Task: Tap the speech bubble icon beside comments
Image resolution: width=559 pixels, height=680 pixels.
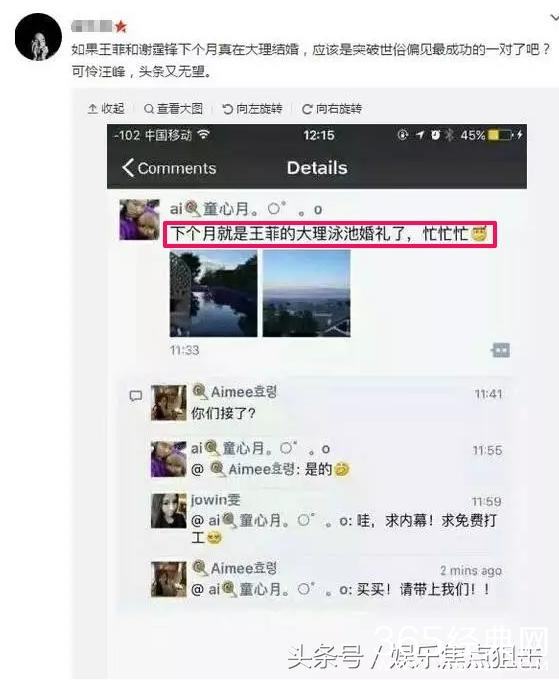Action: click(136, 396)
